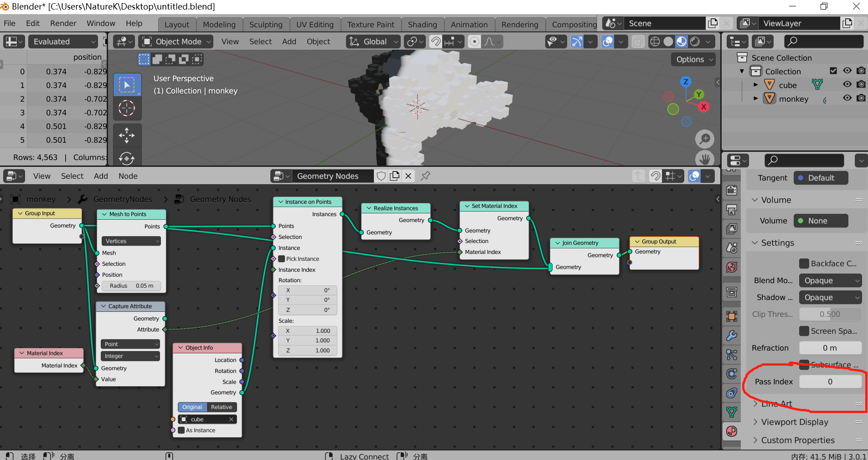Open node editor Add menu
The image size is (868, 460).
101,176
